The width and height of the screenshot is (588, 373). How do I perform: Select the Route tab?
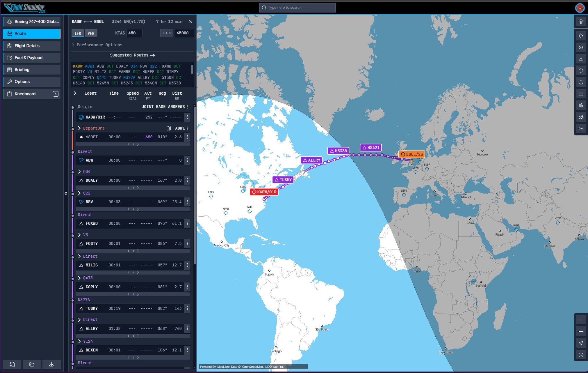(x=32, y=33)
